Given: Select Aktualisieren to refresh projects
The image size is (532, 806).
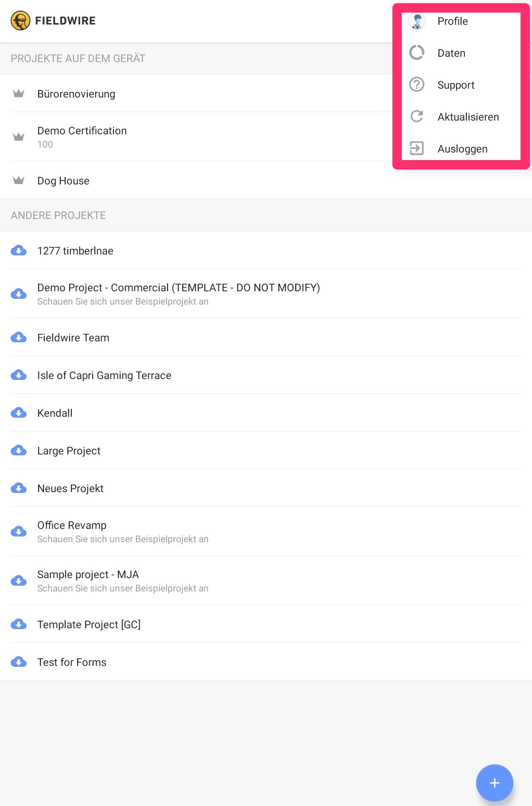Looking at the screenshot, I should 461,117.
